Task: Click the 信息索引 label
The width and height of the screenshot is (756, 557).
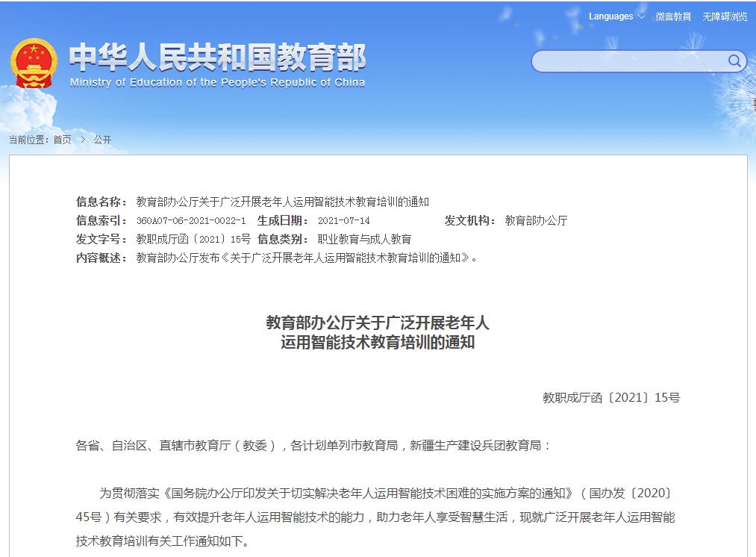Action: click(x=101, y=220)
